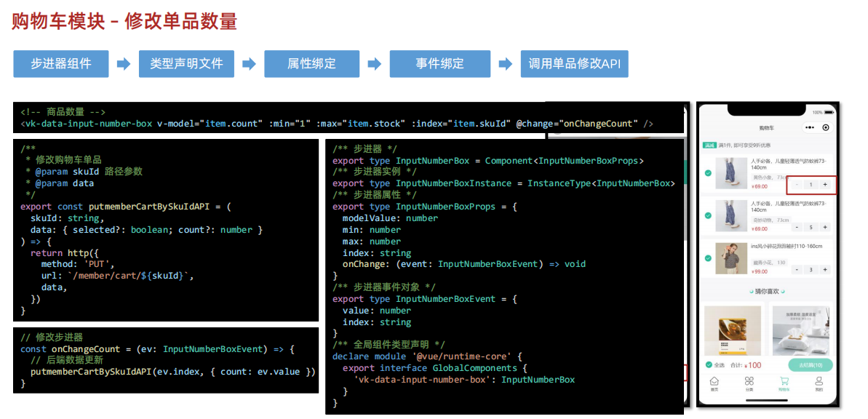The width and height of the screenshot is (868, 419).
Task: Click the url: `/member/cart/${skuId}` line
Action: coord(118,276)
